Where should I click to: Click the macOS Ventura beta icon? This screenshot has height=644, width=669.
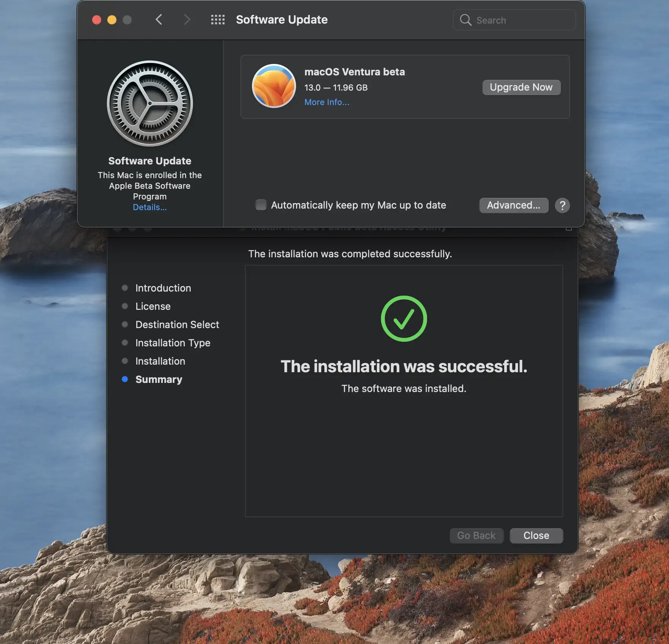pyautogui.click(x=274, y=86)
